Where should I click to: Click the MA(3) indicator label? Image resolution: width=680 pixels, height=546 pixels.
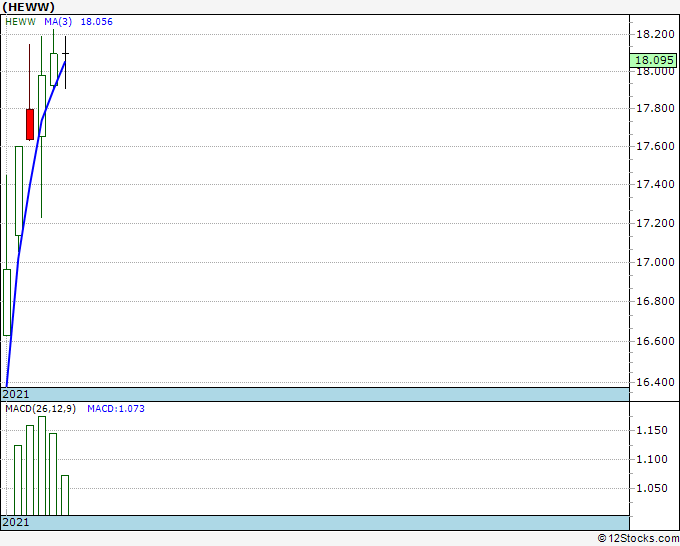(58, 22)
